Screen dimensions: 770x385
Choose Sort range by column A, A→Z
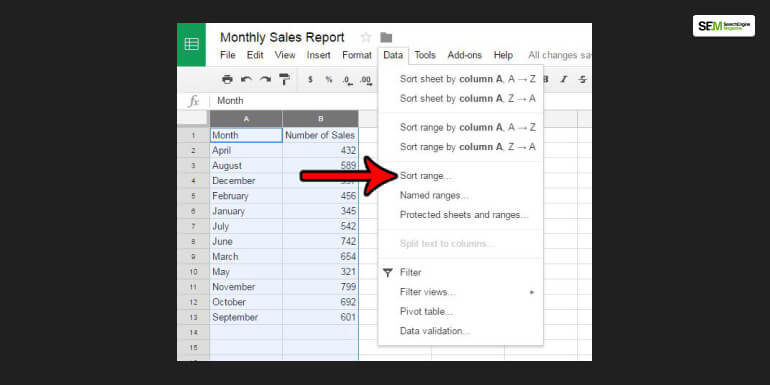[x=461, y=128]
